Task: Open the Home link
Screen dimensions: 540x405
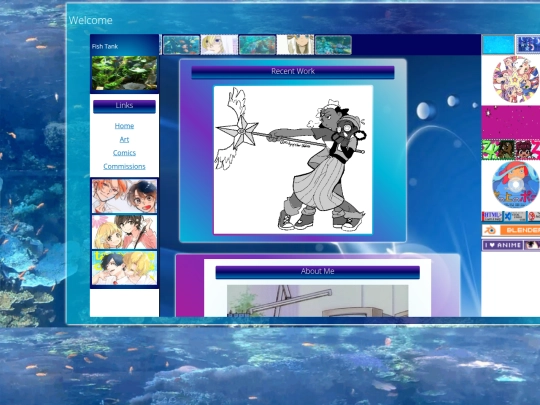Action: point(124,126)
